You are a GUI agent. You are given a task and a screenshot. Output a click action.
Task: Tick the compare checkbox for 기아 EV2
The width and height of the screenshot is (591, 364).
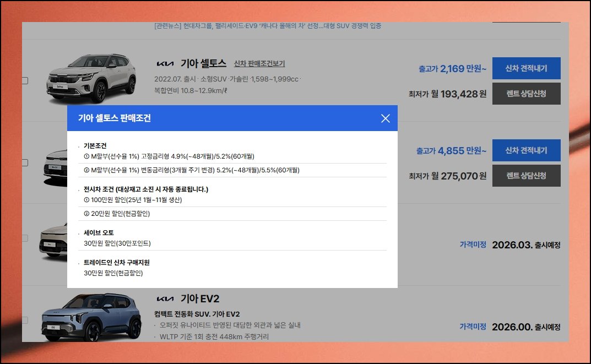pos(25,320)
